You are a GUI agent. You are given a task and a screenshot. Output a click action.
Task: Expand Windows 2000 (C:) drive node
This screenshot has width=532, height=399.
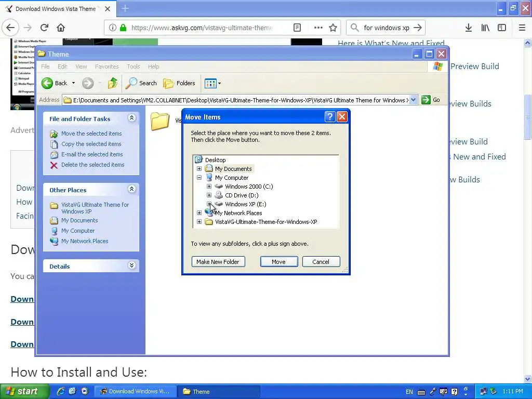(x=209, y=187)
